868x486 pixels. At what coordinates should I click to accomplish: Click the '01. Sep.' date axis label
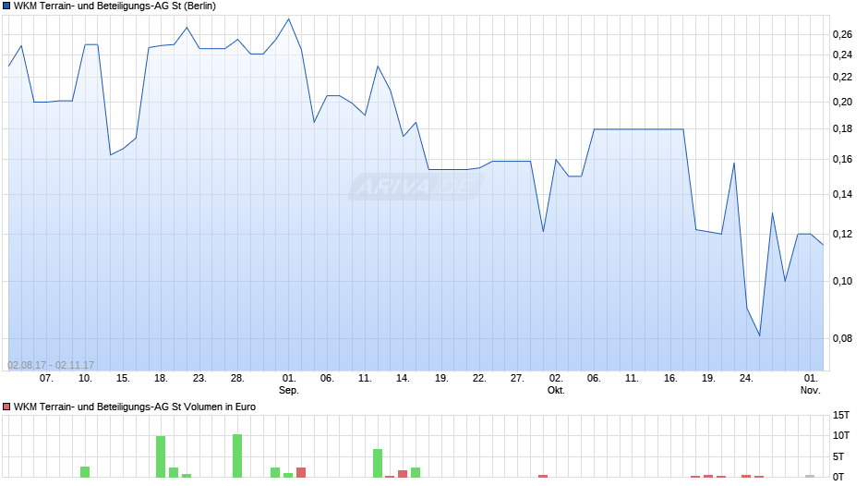click(x=289, y=384)
